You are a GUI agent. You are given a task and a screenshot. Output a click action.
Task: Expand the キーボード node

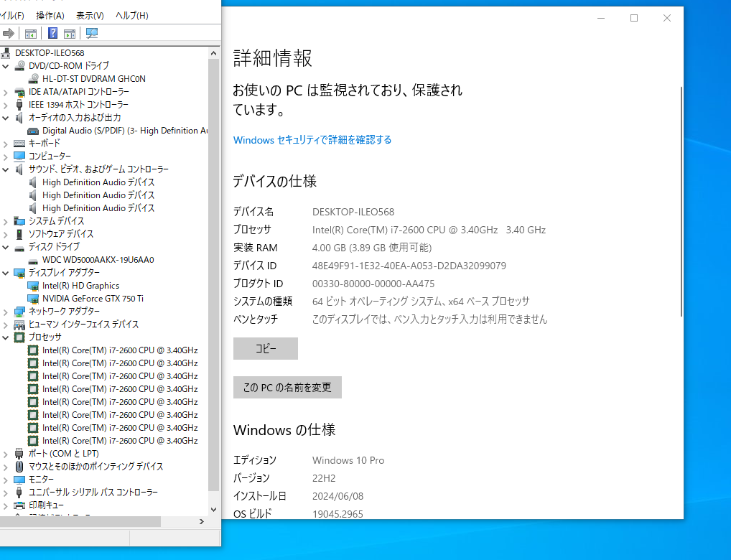(5, 143)
